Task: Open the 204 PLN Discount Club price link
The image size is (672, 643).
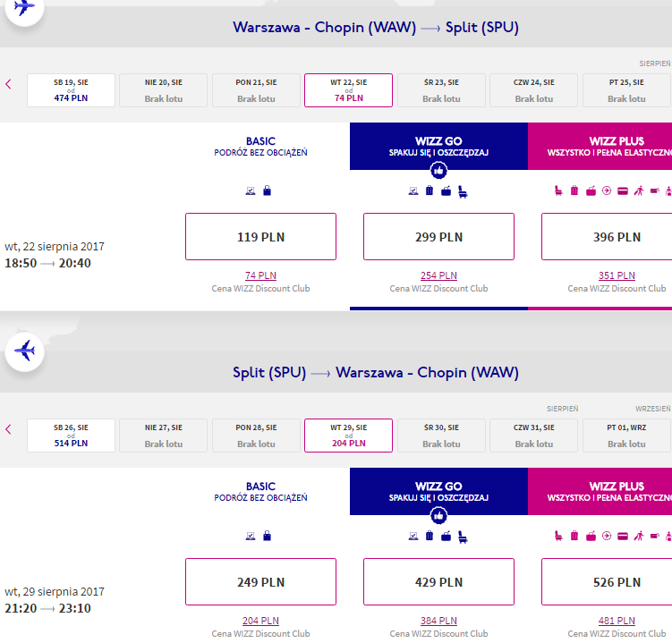Action: click(260, 621)
